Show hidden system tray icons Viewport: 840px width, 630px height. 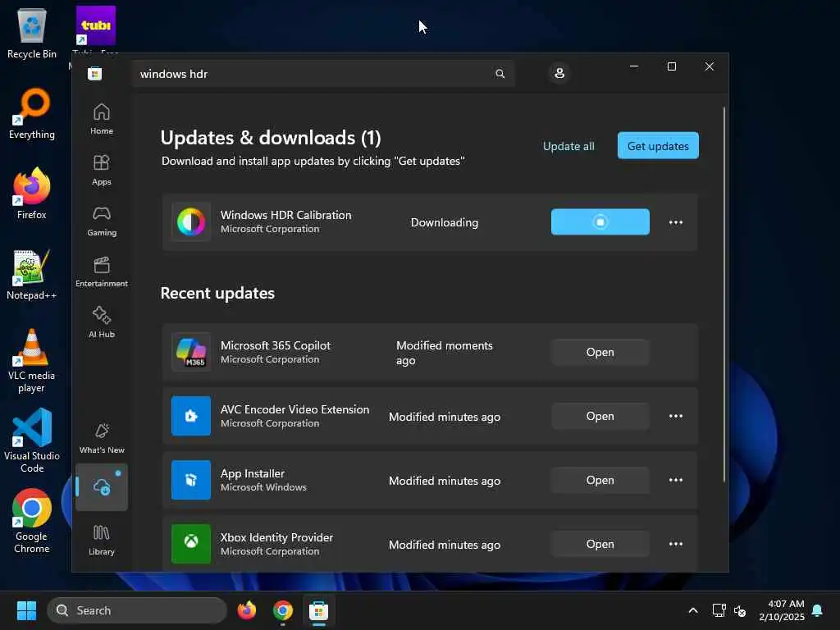tap(692, 610)
